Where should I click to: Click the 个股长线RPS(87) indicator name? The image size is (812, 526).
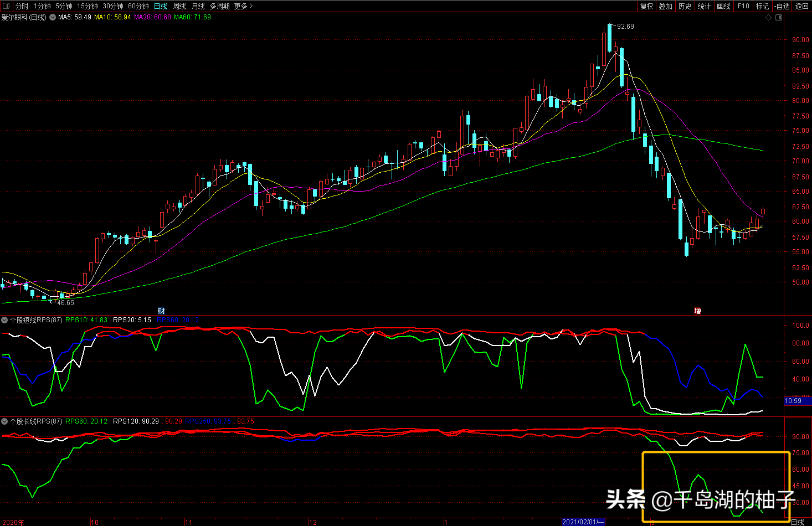(36, 421)
